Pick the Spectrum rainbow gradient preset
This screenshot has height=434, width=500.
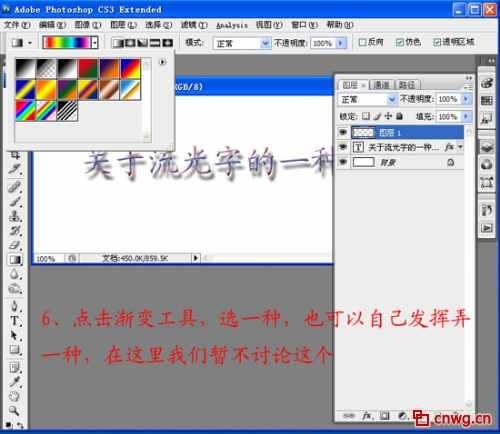[25, 110]
